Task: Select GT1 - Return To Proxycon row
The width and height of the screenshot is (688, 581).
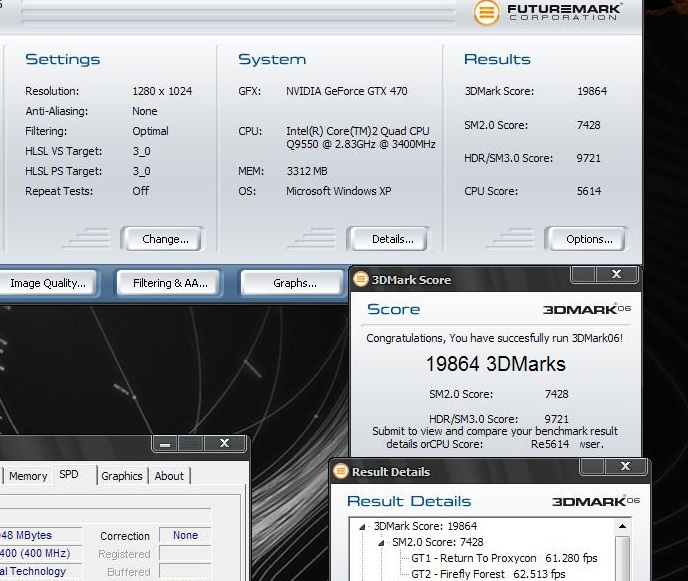Action: coord(504,558)
